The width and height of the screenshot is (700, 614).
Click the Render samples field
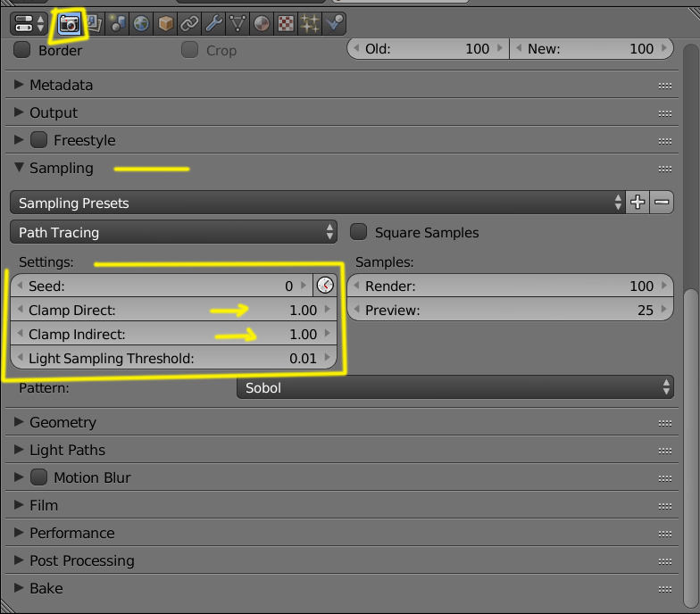510,286
